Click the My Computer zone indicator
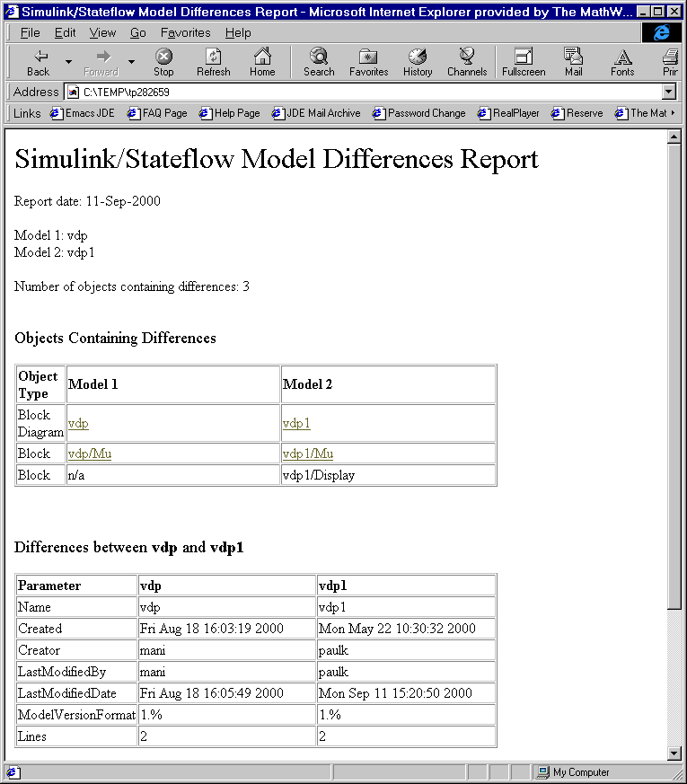The height and width of the screenshot is (784, 687). tap(574, 772)
